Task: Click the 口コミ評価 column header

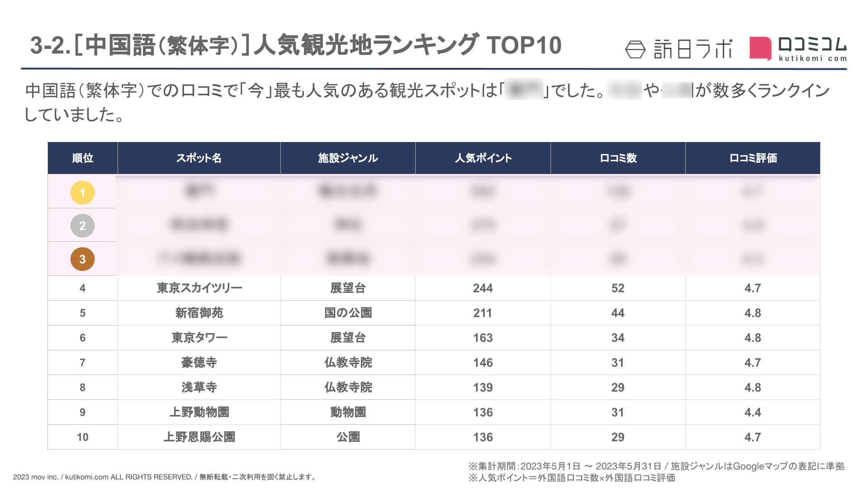Action: 753,158
